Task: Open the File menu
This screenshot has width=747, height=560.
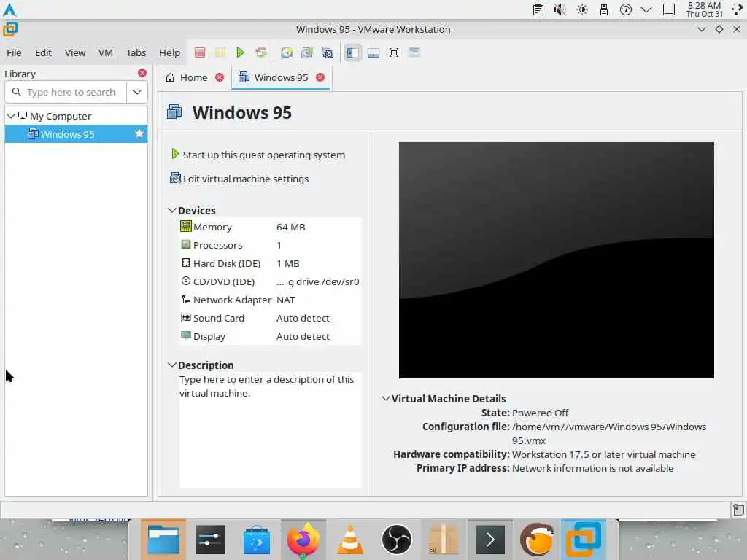Action: [14, 52]
